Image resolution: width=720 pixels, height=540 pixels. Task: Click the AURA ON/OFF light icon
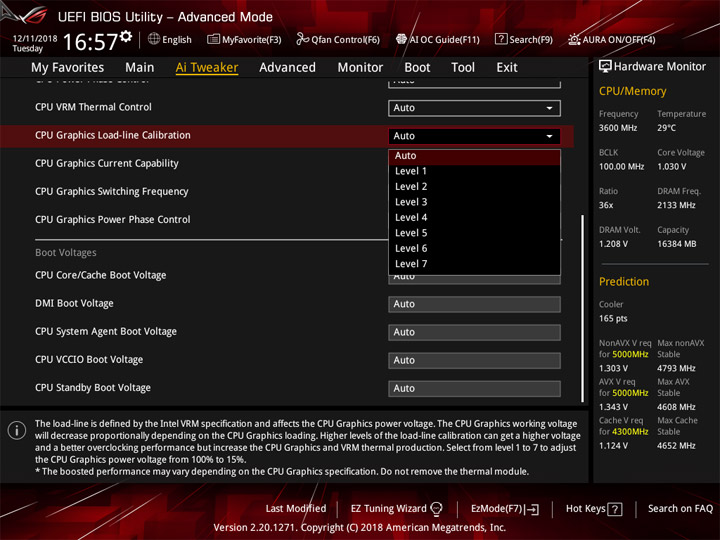click(x=574, y=39)
